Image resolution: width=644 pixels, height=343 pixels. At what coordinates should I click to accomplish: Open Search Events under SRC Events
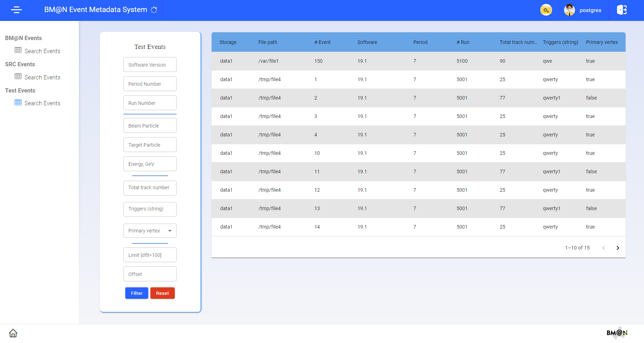tap(42, 77)
